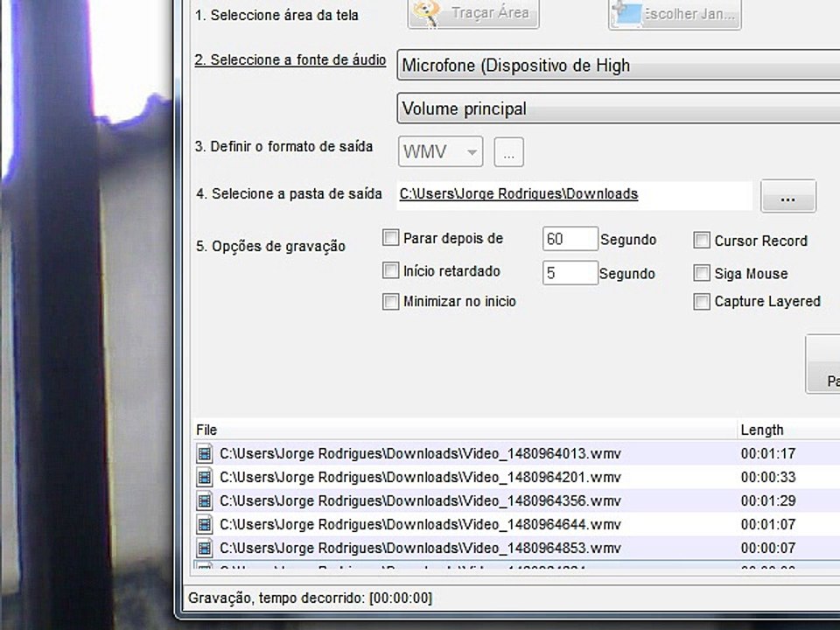Open format settings button beside WMV

508,152
